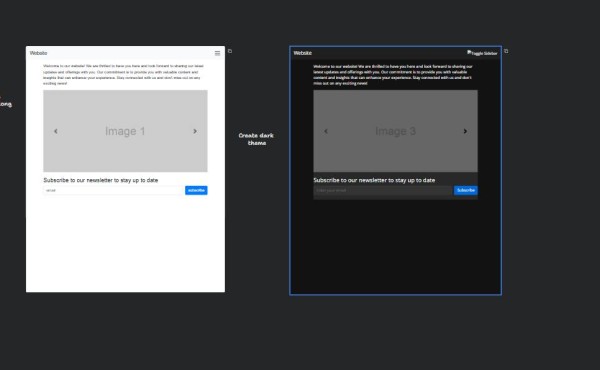This screenshot has width=600, height=370.
Task: Click Toggle Sidebar in dark frame header
Action: [482, 53]
